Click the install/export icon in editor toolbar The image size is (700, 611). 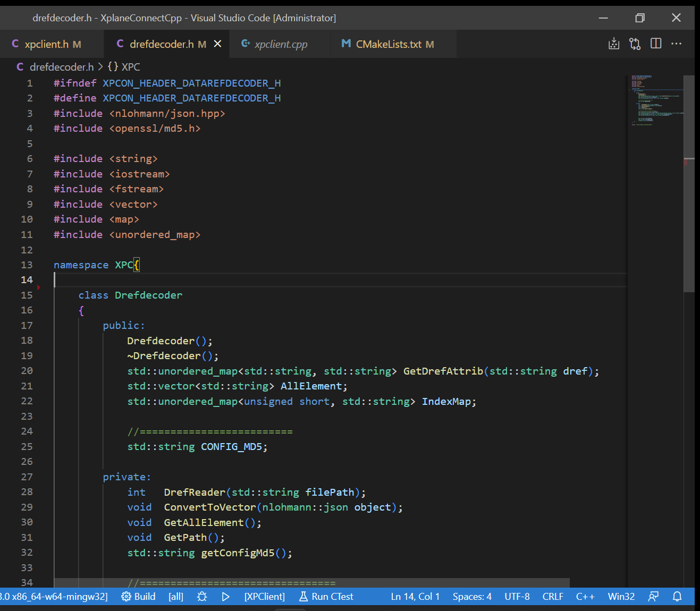coord(613,44)
